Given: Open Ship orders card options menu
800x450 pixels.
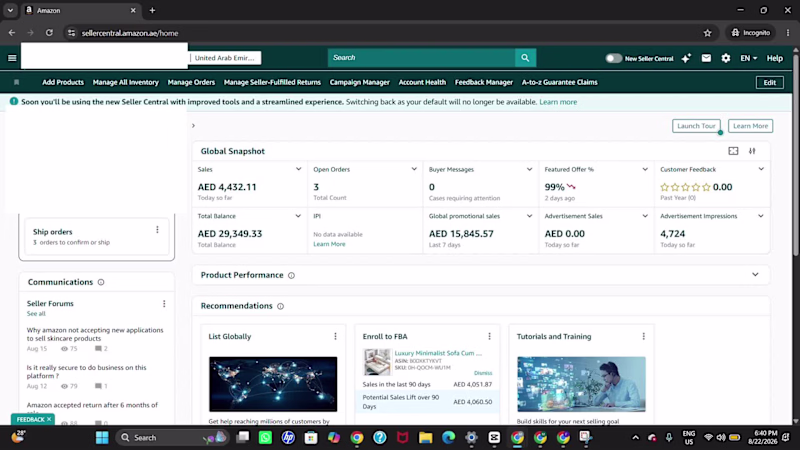Looking at the screenshot, I should click(157, 230).
